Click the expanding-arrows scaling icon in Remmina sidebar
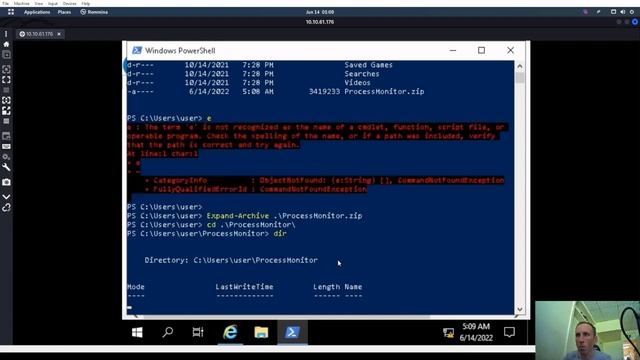640x360 pixels. [x=6, y=111]
